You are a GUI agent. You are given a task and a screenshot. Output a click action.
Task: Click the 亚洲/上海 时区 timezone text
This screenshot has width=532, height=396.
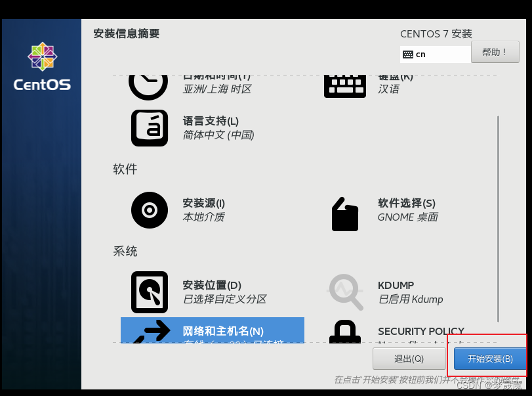click(217, 89)
